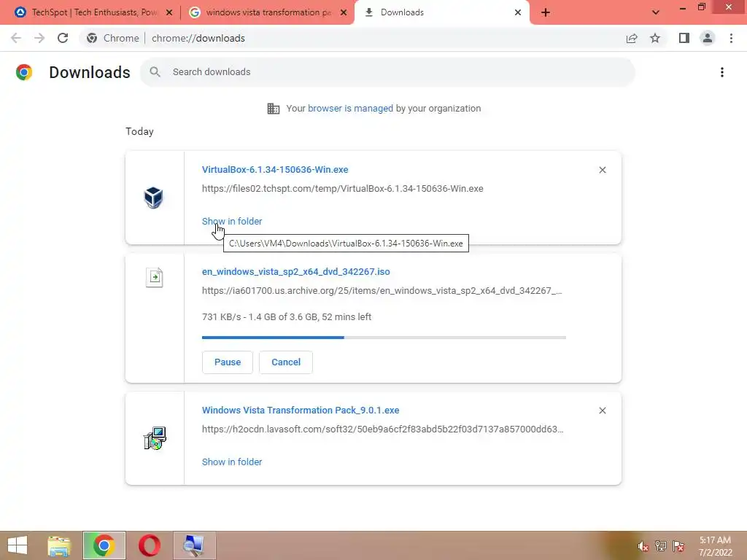This screenshot has height=560, width=747.
Task: Open the Chrome side panel icon
Action: click(x=684, y=38)
